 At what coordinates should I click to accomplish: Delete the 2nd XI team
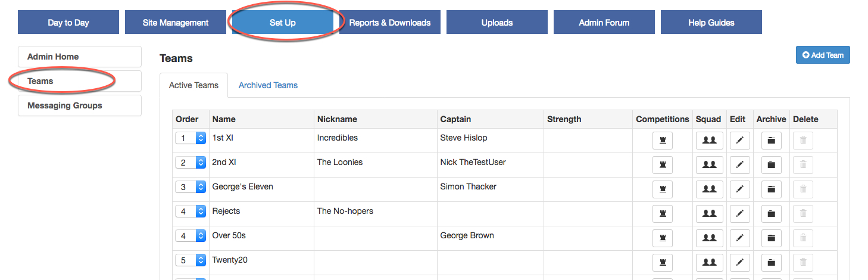(x=803, y=165)
